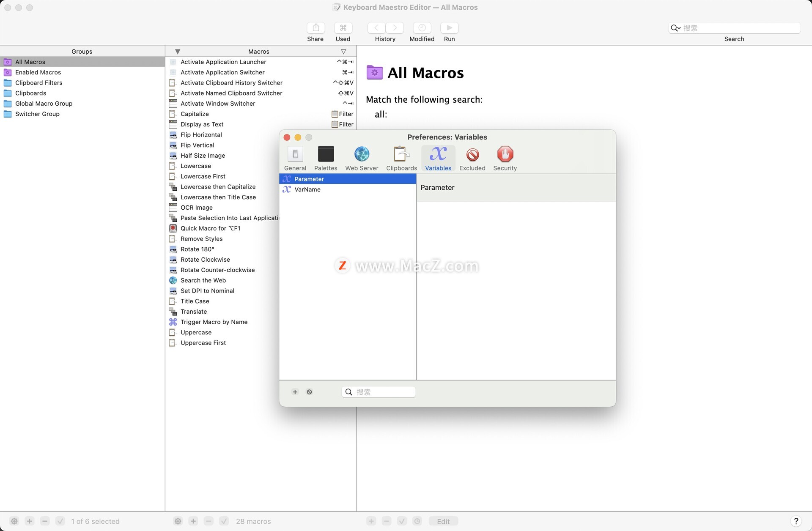Click the Modified clock icon

[422, 28]
